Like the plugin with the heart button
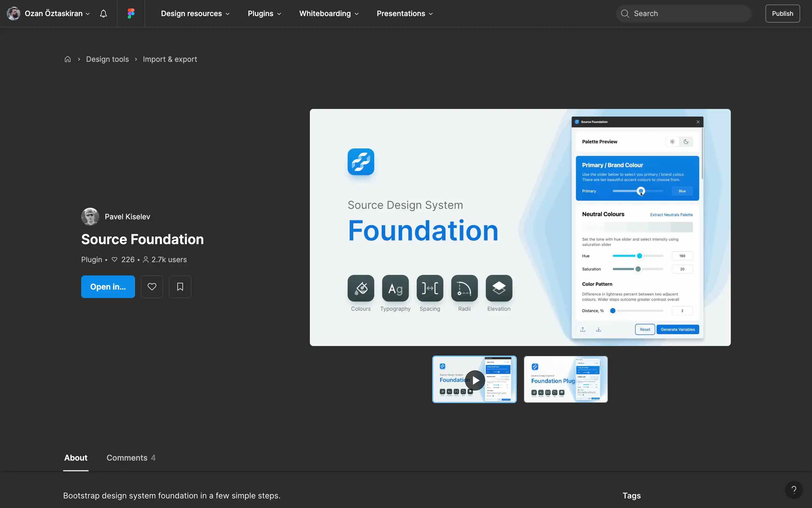Viewport: 812px width, 508px height. point(152,286)
